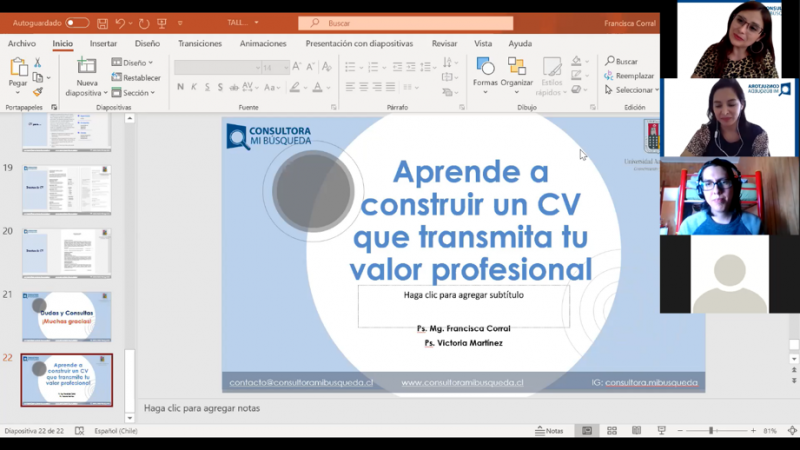800x450 pixels.
Task: Click the Restablecer button
Action: point(136,78)
